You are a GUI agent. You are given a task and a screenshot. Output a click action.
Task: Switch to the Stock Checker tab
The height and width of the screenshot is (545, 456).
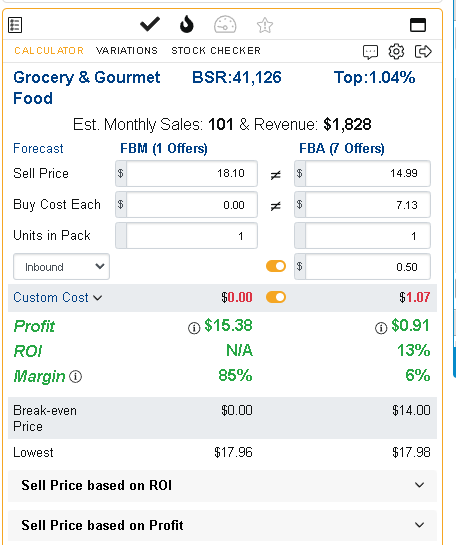216,51
